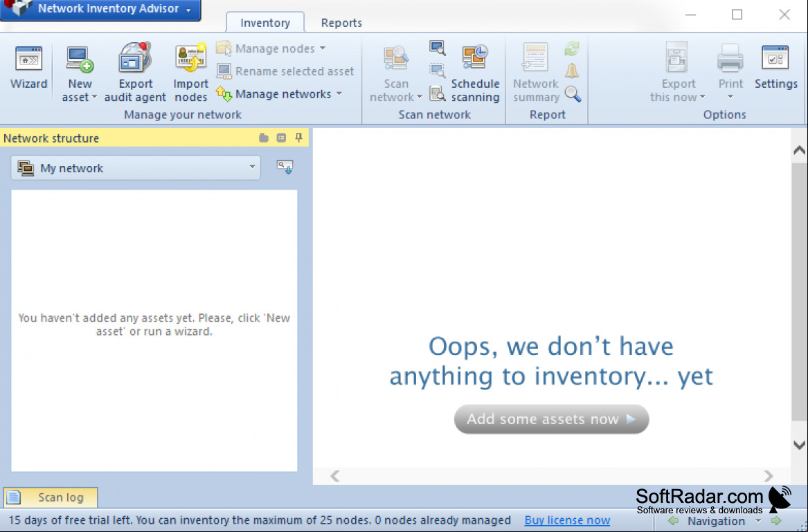
Task: Minimize the application window
Action: (x=690, y=15)
